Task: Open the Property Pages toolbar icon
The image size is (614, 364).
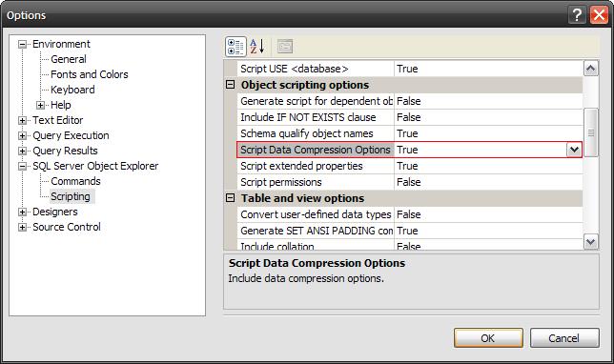Action: (x=285, y=47)
